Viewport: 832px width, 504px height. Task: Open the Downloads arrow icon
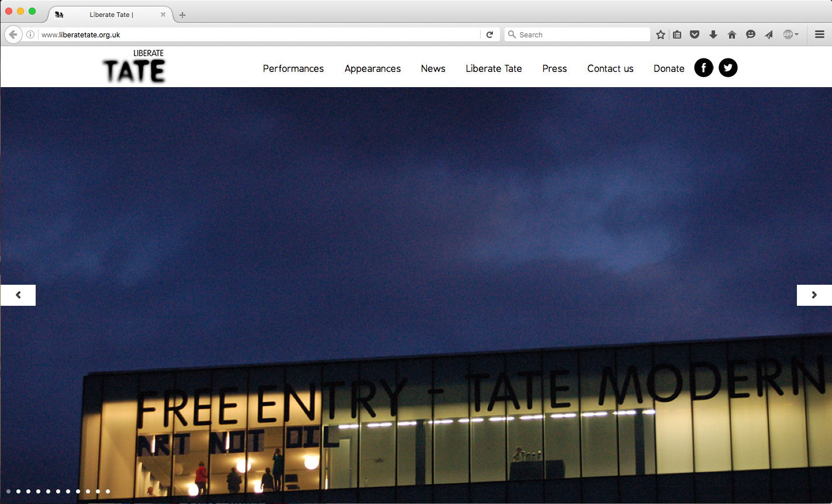(713, 34)
